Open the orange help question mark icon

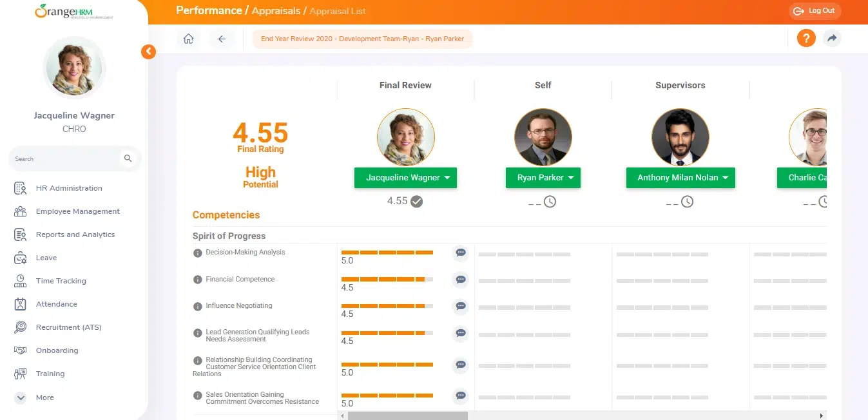pos(806,39)
